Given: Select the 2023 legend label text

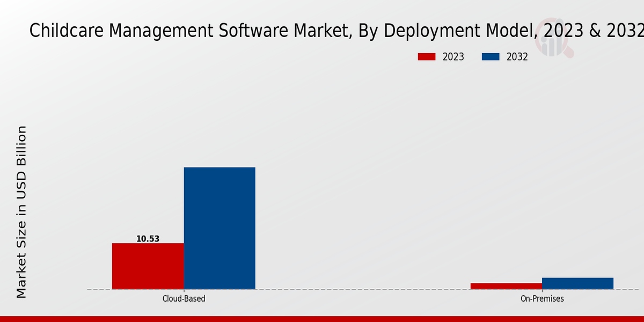Looking at the screenshot, I should coord(453,57).
